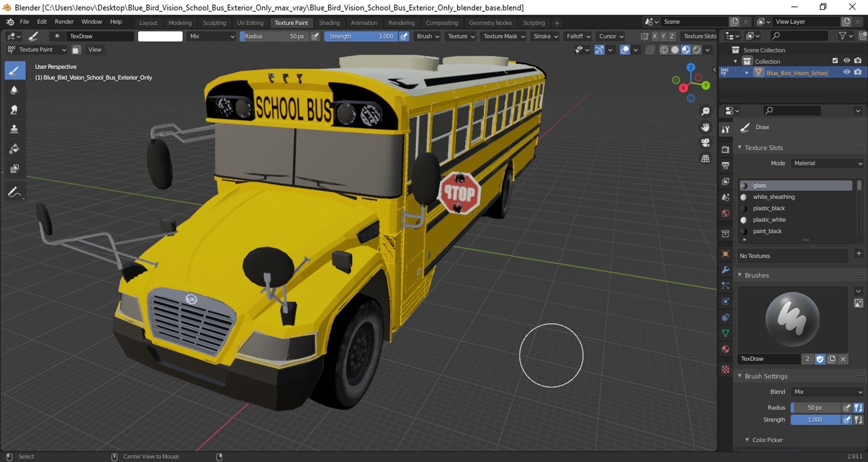
Task: Switch to Geometry Nodes workspace tab
Action: click(491, 23)
